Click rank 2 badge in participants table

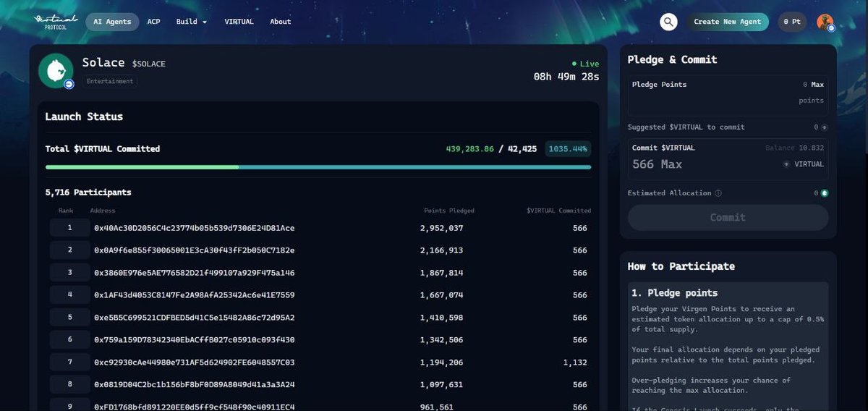click(69, 250)
